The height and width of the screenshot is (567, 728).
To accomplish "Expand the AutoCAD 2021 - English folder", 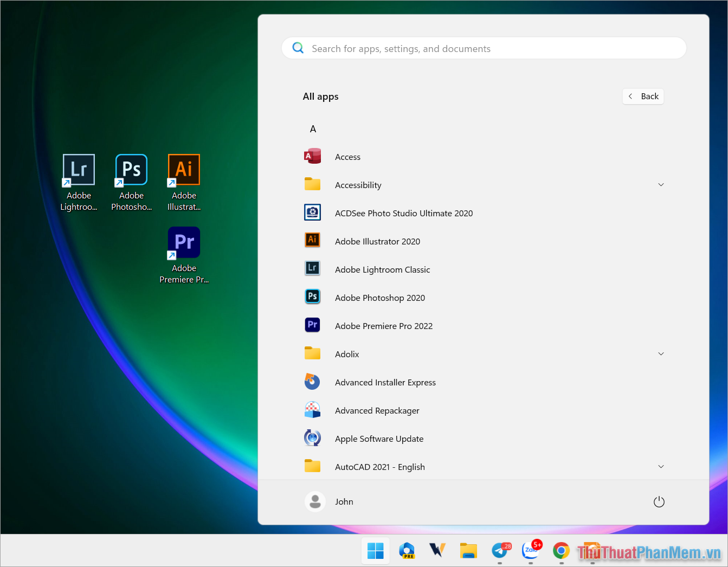I will click(x=661, y=466).
